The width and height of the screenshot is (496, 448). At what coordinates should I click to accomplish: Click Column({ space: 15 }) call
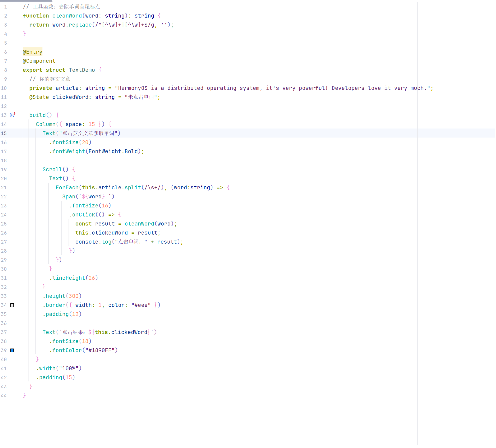click(70, 124)
